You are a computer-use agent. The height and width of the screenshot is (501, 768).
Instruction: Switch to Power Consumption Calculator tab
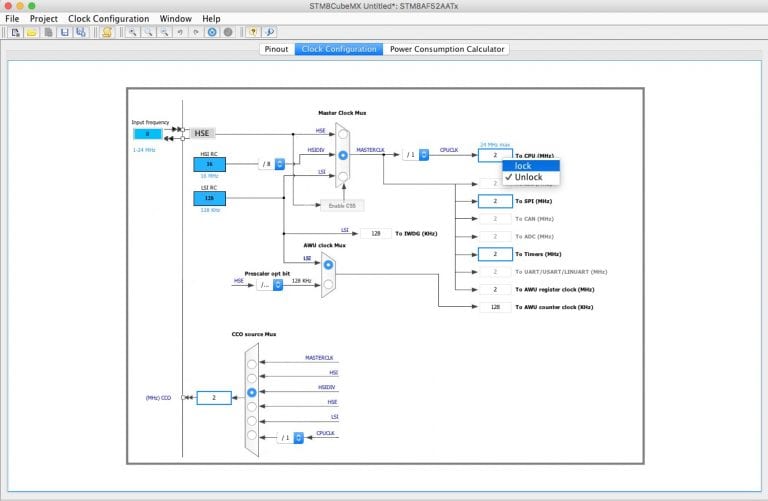447,49
